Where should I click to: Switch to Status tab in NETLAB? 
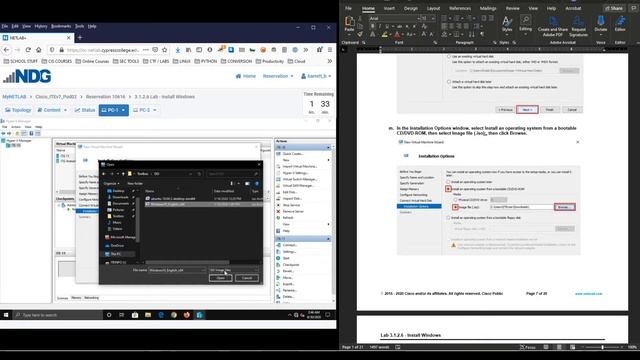(x=85, y=110)
